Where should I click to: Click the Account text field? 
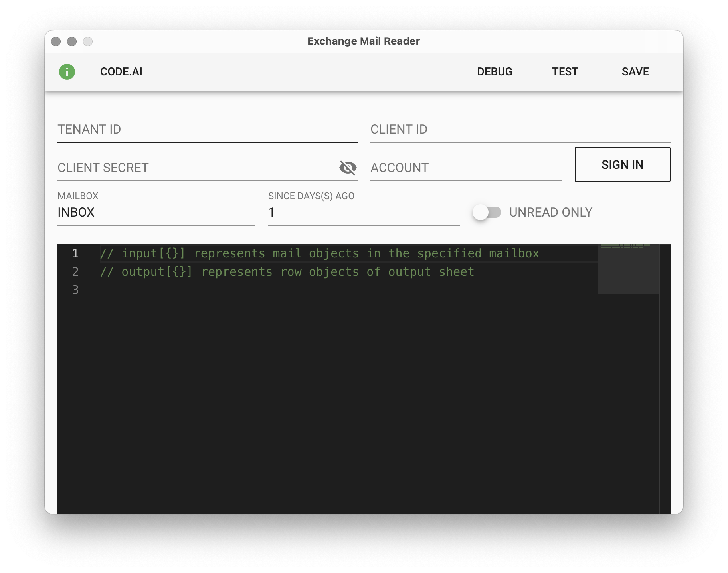coord(465,168)
